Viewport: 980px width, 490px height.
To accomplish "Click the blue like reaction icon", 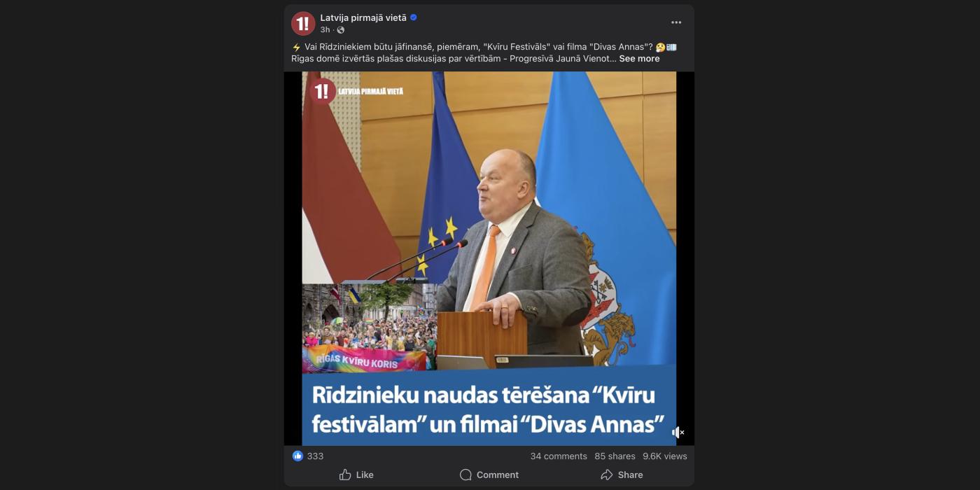I will tap(297, 456).
